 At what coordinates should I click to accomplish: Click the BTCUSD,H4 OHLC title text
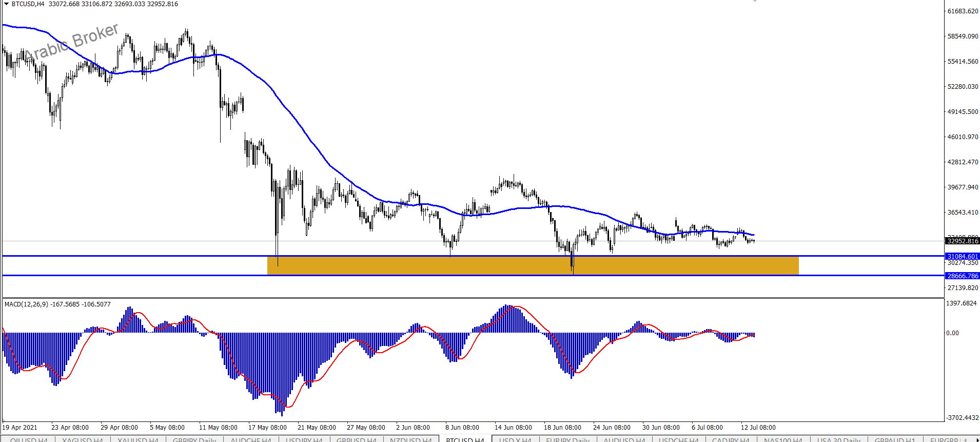(x=95, y=4)
